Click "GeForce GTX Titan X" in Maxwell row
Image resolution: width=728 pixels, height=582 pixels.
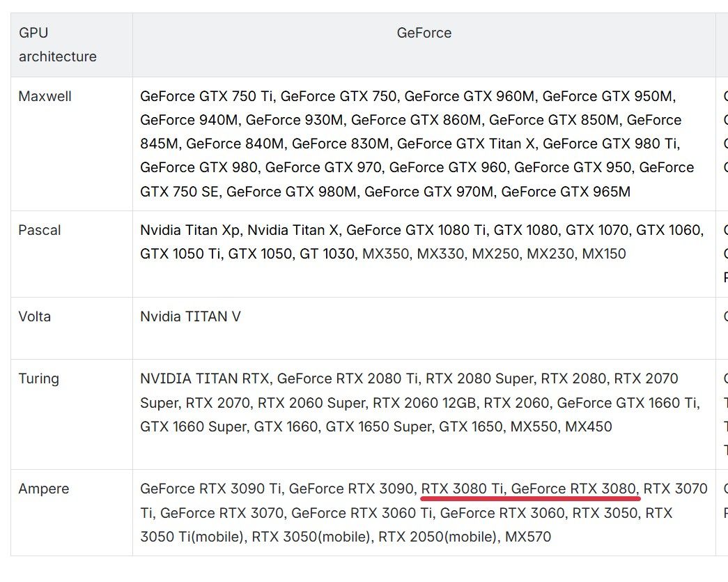pyautogui.click(x=466, y=144)
